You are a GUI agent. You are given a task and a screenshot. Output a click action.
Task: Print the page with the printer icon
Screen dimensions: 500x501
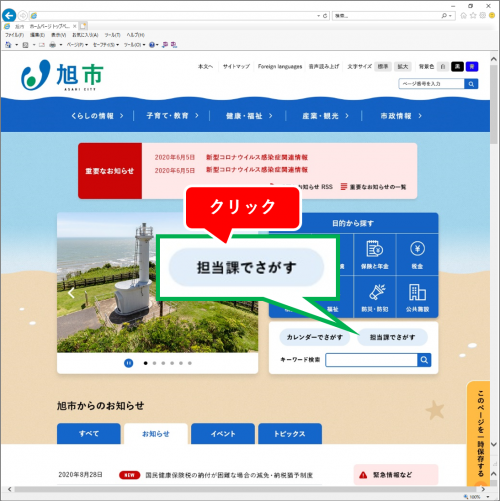click(x=53, y=45)
